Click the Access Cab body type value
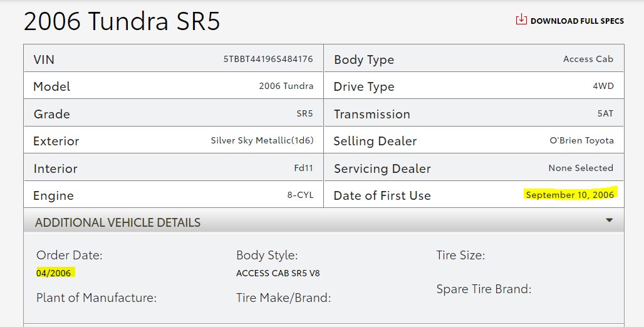Screen dimensions: 644x327 click(x=588, y=60)
